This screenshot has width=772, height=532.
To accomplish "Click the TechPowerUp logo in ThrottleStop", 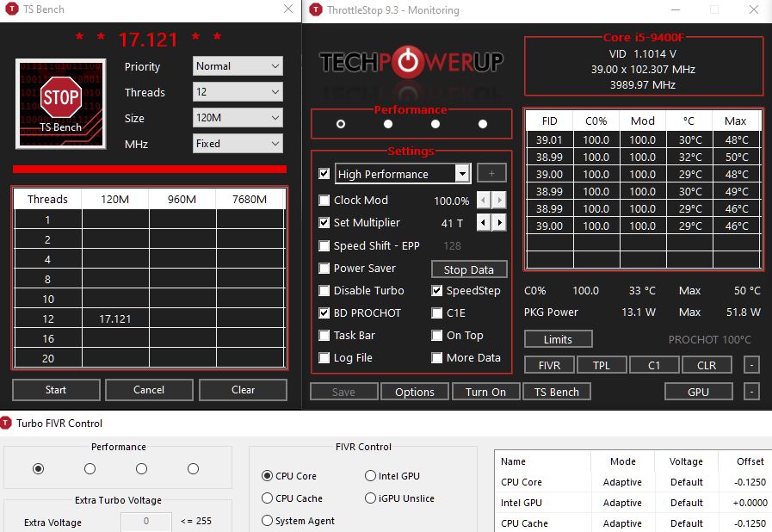I will (x=411, y=62).
